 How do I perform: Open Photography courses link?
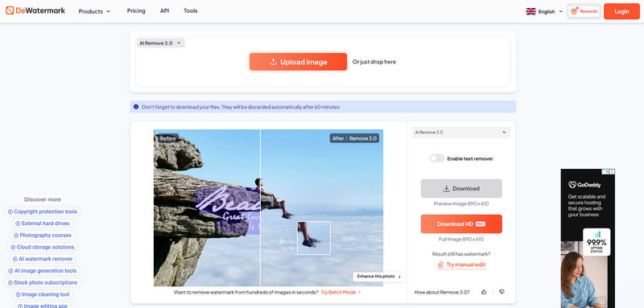click(x=43, y=236)
